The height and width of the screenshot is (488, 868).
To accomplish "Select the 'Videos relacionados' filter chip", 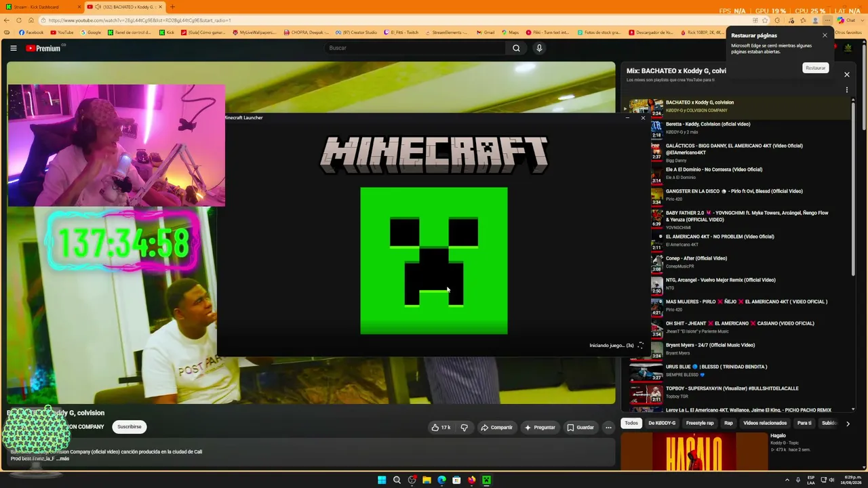I will pyautogui.click(x=765, y=423).
